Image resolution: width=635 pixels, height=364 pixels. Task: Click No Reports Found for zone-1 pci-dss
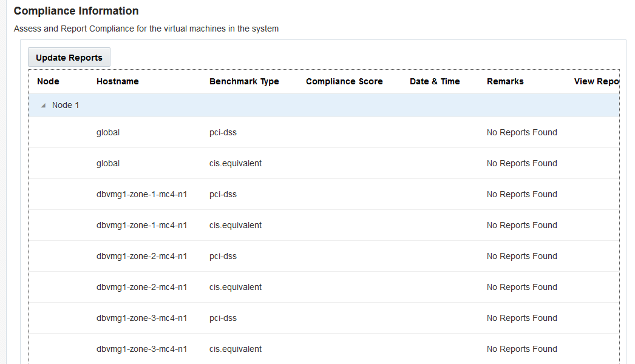[521, 194]
